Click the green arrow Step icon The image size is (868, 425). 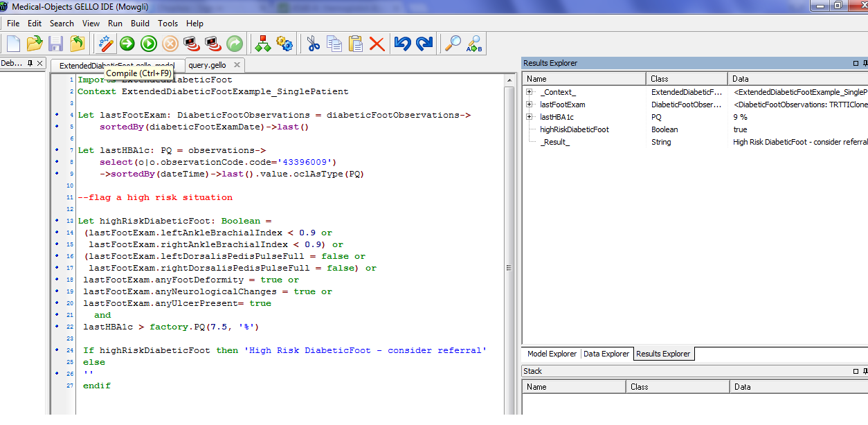coord(127,44)
